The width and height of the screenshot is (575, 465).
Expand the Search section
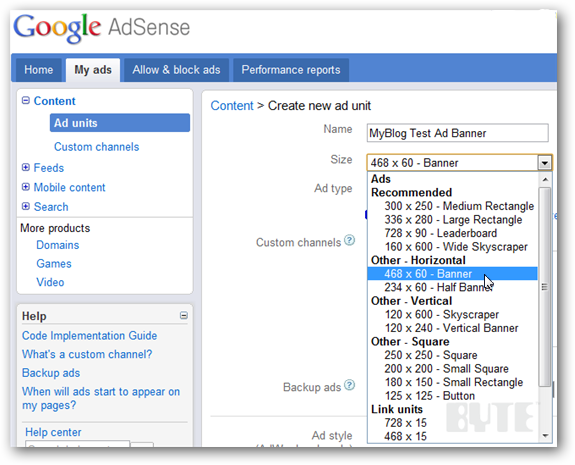coord(26,206)
